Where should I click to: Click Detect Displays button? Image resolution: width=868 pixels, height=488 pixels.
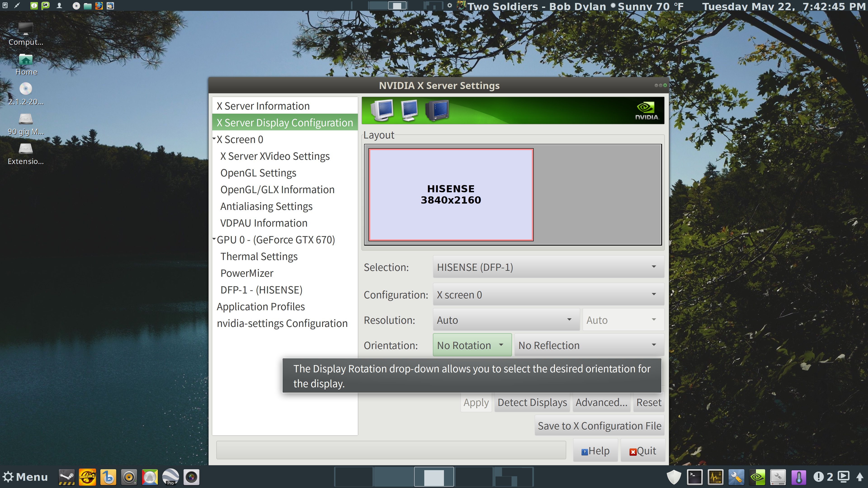point(532,402)
